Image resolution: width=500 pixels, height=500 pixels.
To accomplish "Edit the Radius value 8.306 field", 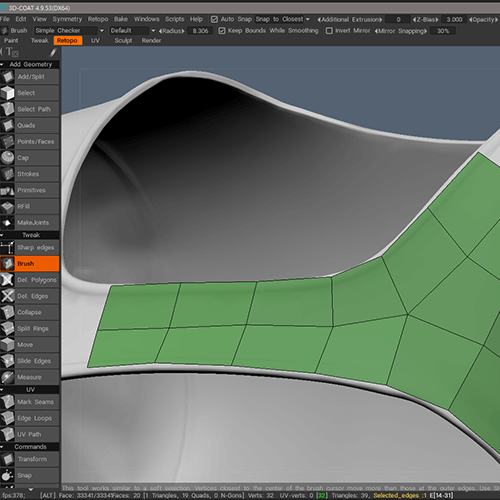I will [x=200, y=31].
